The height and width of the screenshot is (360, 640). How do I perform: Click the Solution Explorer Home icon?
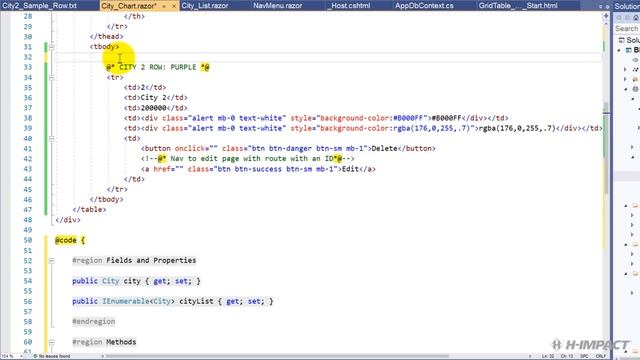(636, 18)
